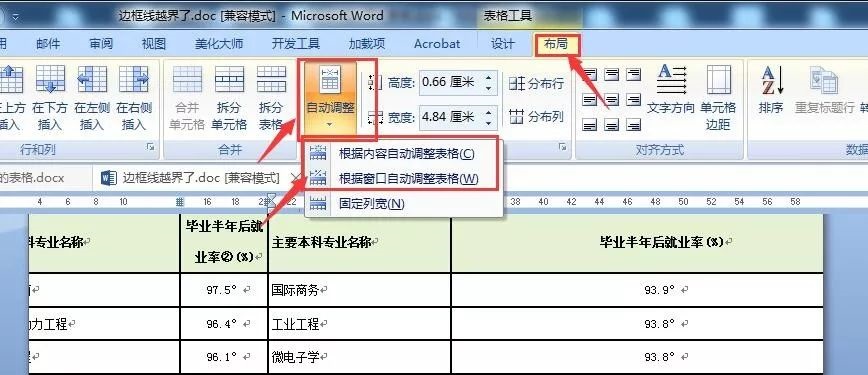Click the Insert Below (在下方插入) icon
The height and width of the screenshot is (375, 868).
point(50,80)
